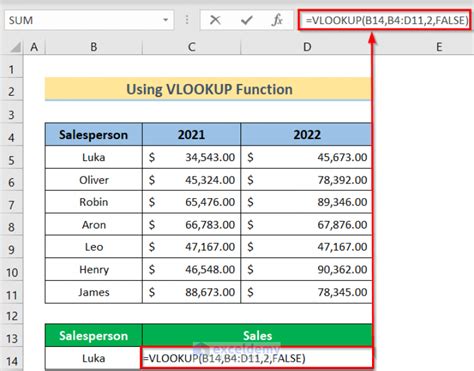
Task: Click the green Salesperson header in row 13
Action: [94, 335]
